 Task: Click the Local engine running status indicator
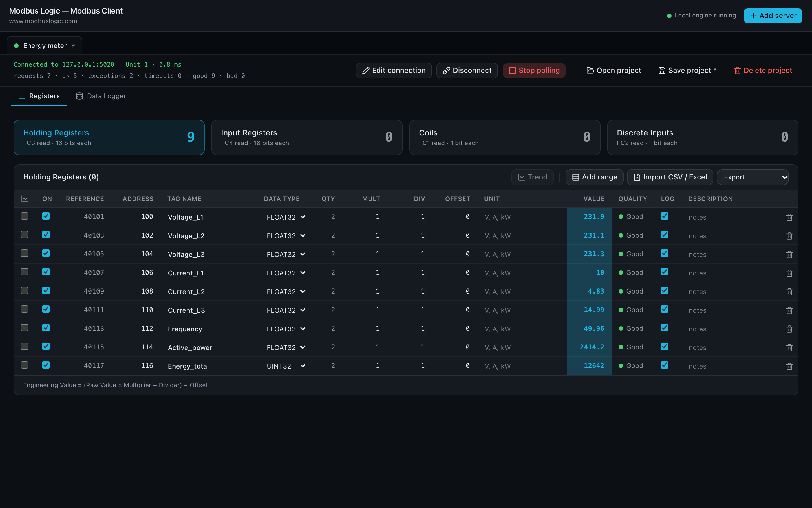(x=701, y=16)
